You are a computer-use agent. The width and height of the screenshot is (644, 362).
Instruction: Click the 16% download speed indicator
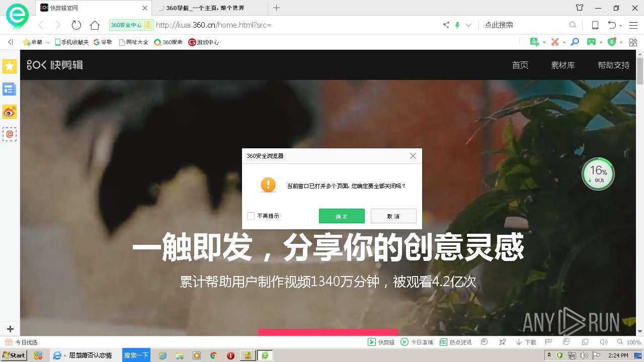point(598,174)
